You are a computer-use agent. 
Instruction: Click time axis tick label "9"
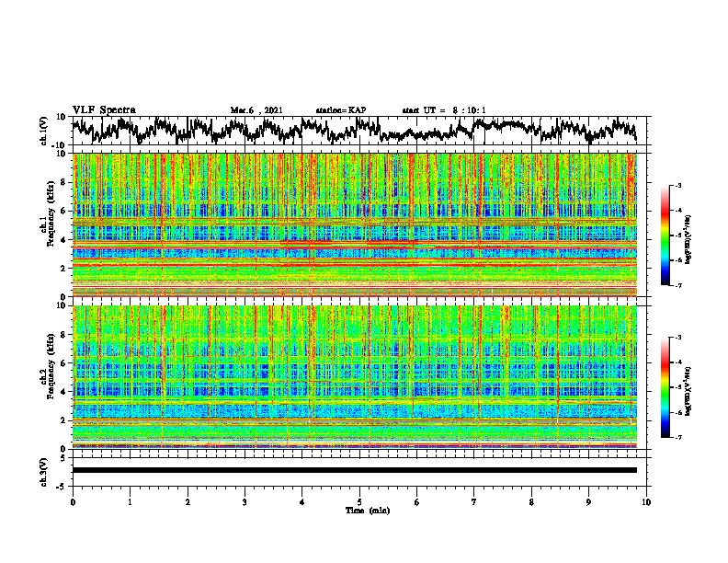point(588,502)
